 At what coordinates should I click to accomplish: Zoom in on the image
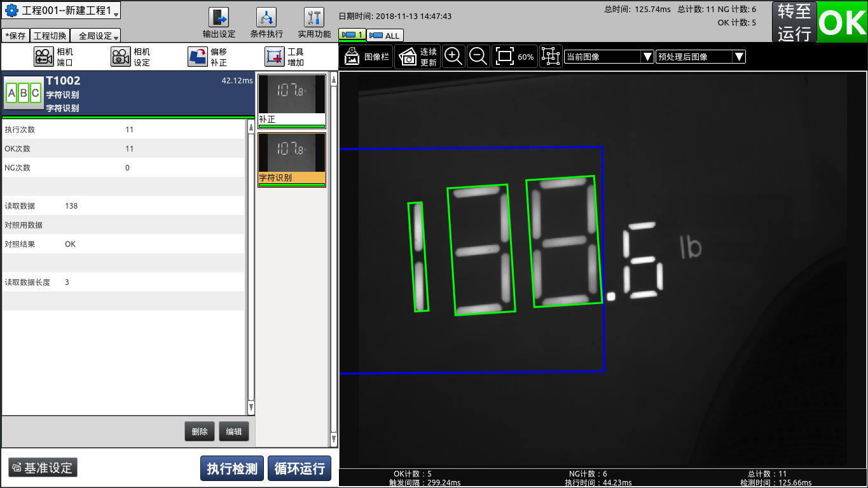click(x=453, y=57)
